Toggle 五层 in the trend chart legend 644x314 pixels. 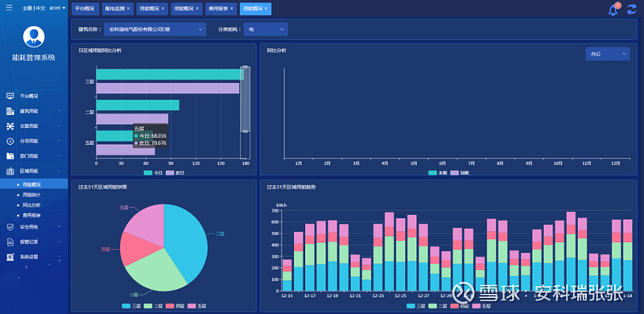(481, 306)
